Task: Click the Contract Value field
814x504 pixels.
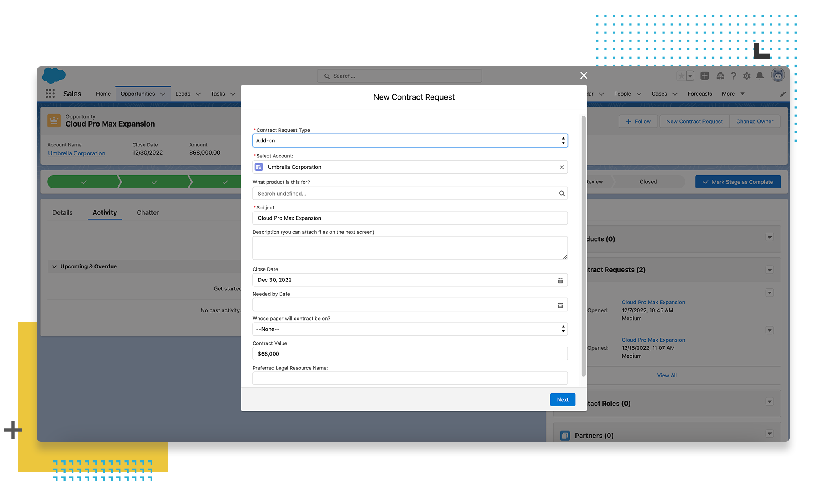Action: 410,354
